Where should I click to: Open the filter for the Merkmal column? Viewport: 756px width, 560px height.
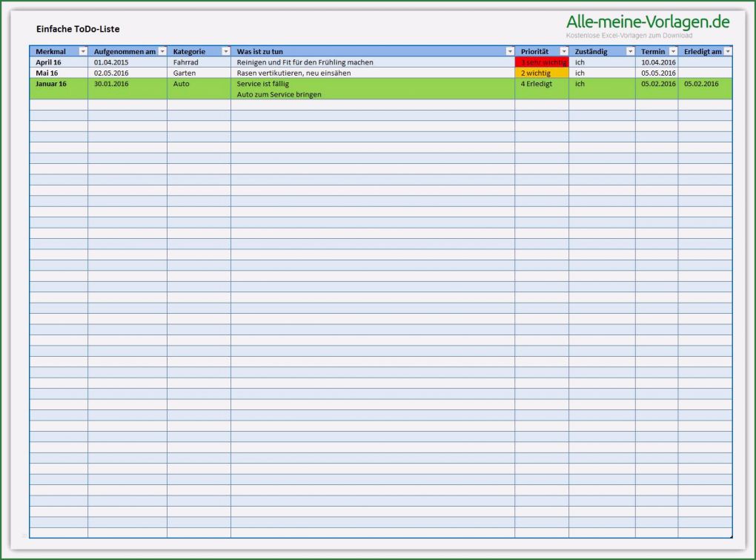pos(83,51)
